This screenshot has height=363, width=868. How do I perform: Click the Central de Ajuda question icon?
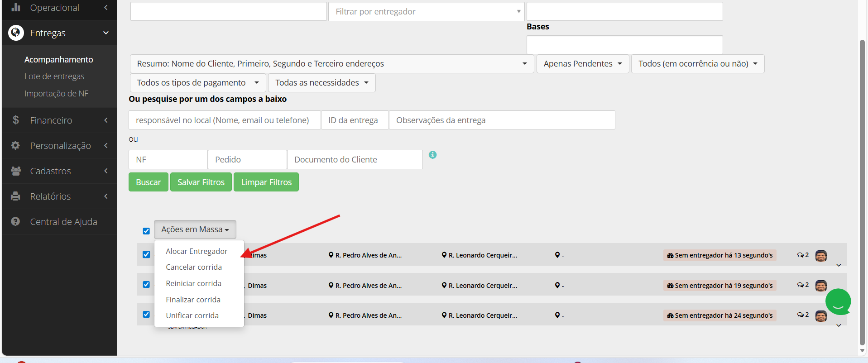click(x=16, y=221)
